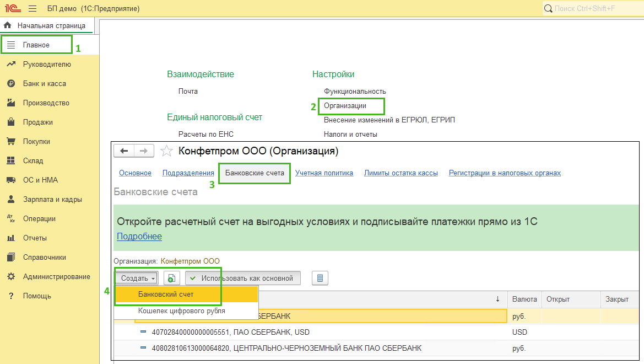Open Регистрации в налоговых органах tab

pos(505,173)
